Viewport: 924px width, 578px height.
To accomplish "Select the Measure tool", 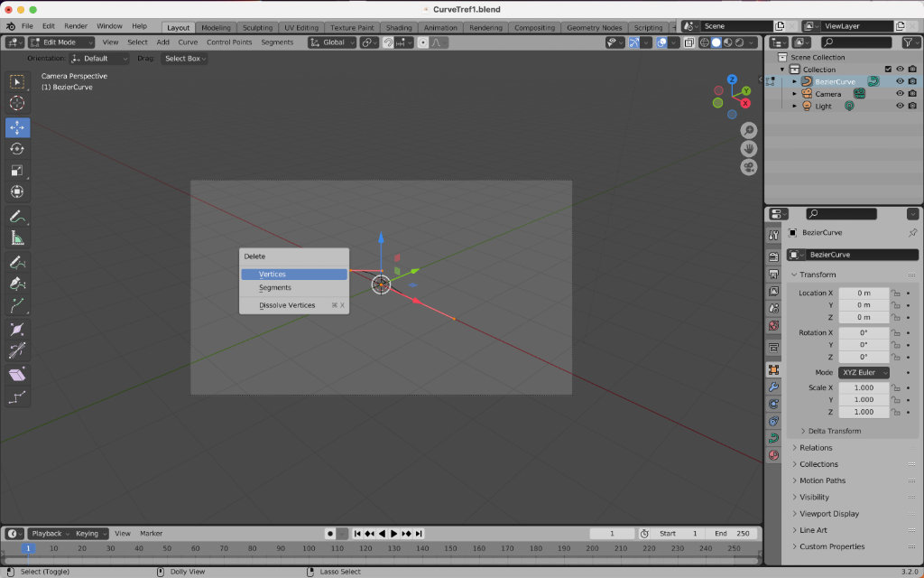I will coord(17,238).
